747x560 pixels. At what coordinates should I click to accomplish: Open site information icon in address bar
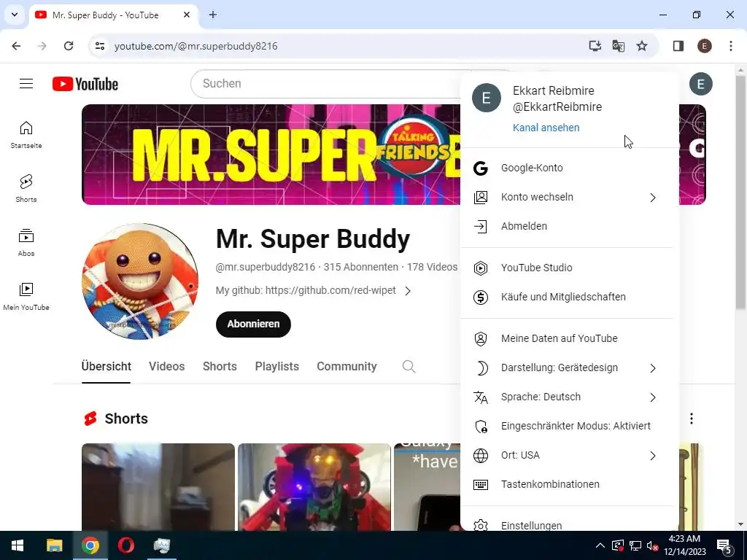click(x=99, y=46)
